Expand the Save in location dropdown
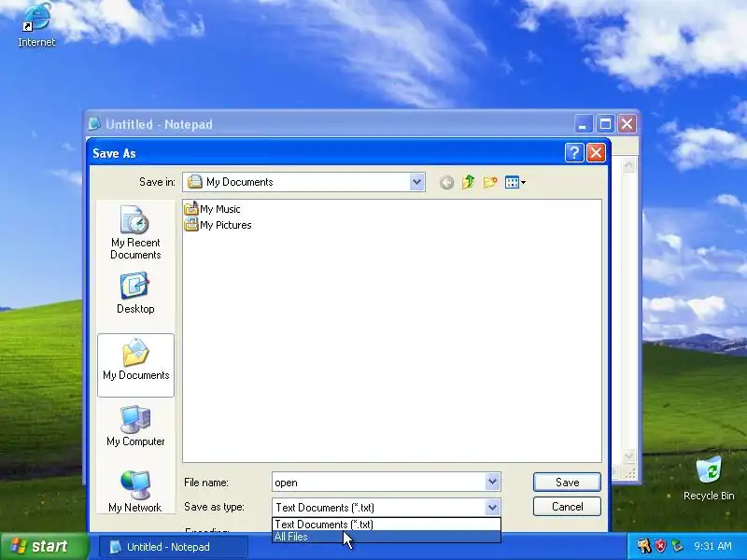747x560 pixels. [x=416, y=182]
